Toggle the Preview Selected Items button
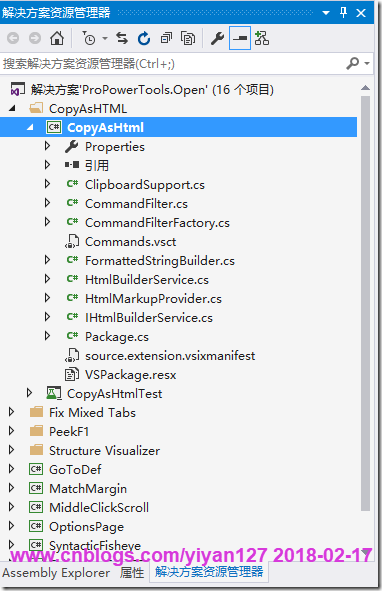The height and width of the screenshot is (591, 382). point(240,38)
